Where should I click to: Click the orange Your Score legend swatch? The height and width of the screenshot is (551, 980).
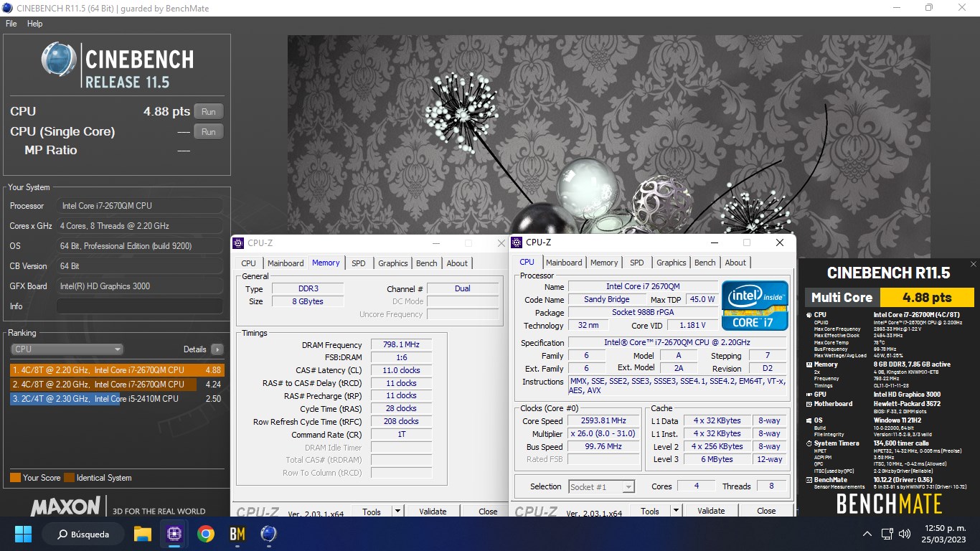tap(15, 478)
